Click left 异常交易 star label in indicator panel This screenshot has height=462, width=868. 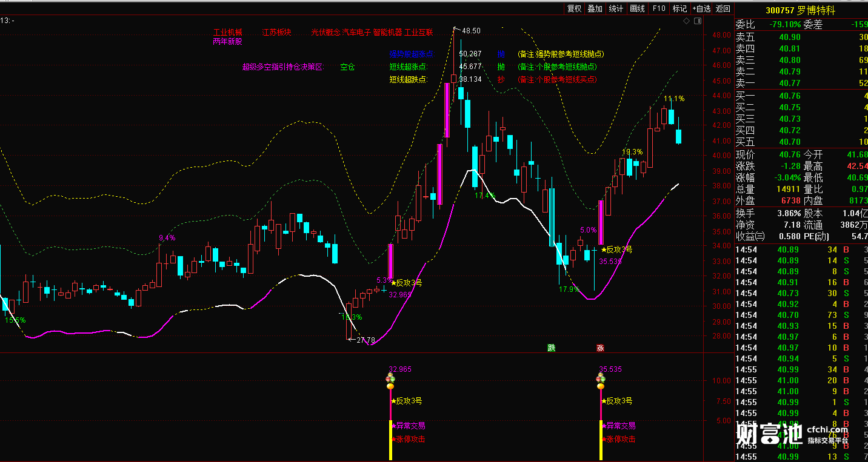click(x=408, y=426)
